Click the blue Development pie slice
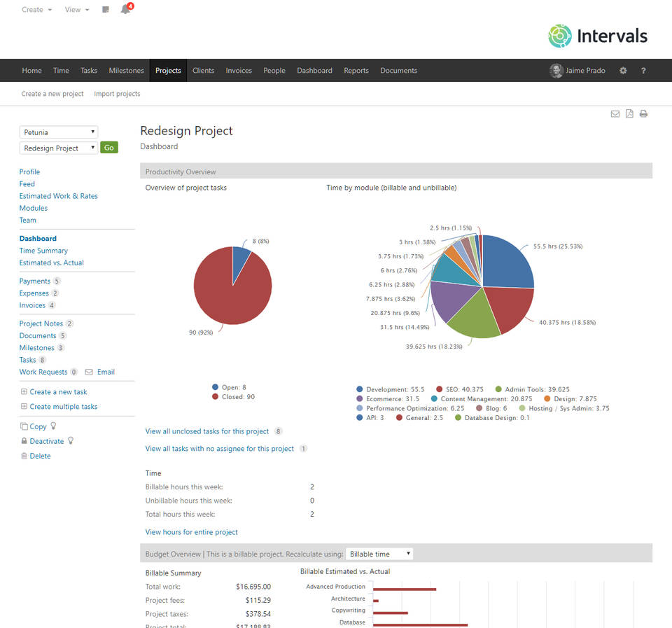This screenshot has width=672, height=628. (x=505, y=263)
